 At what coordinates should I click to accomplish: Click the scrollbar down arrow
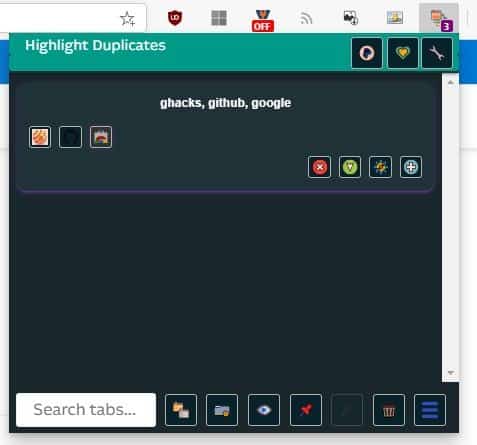click(x=451, y=373)
